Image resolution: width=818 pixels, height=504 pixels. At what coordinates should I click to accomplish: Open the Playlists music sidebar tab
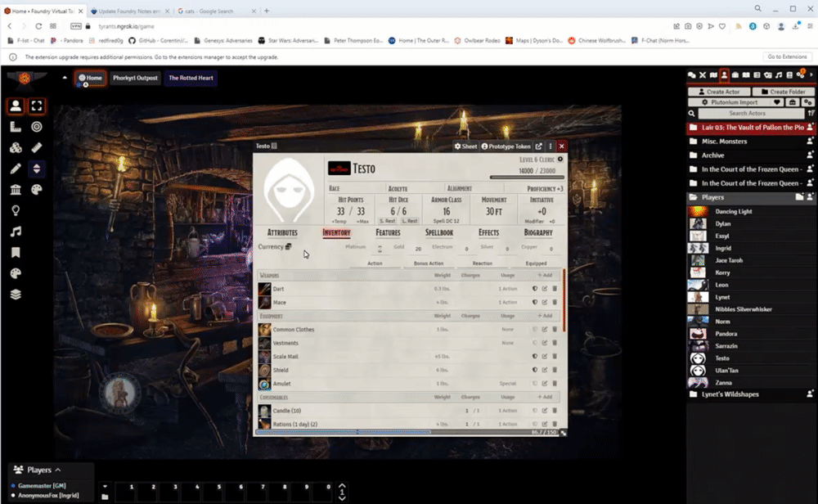(779, 75)
